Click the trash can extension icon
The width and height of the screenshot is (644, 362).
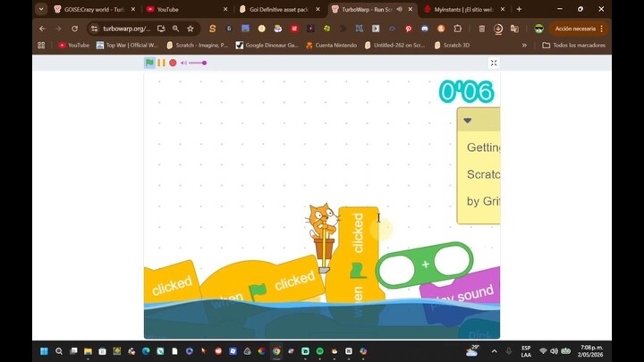point(482,29)
